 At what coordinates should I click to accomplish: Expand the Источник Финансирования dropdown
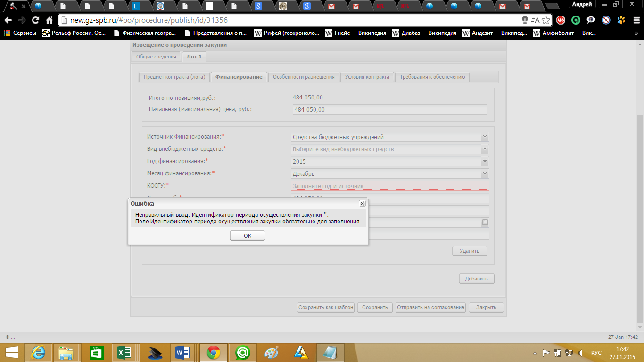pos(485,137)
